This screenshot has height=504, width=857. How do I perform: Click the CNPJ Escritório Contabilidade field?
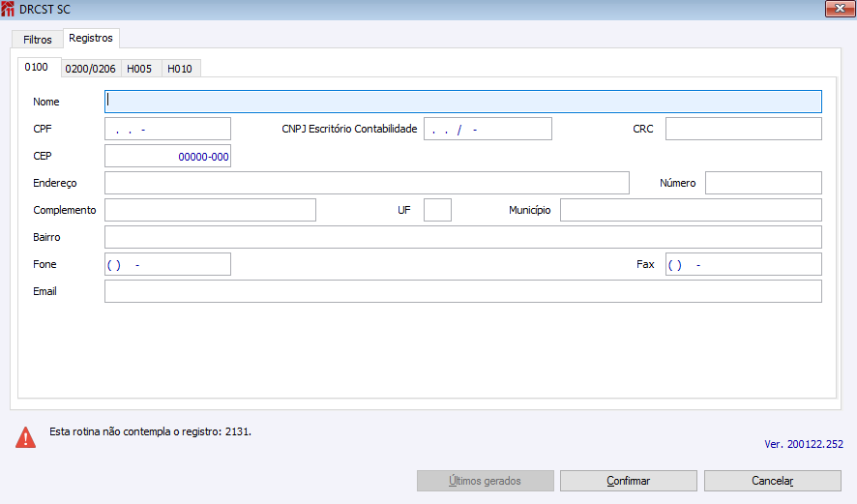(488, 129)
